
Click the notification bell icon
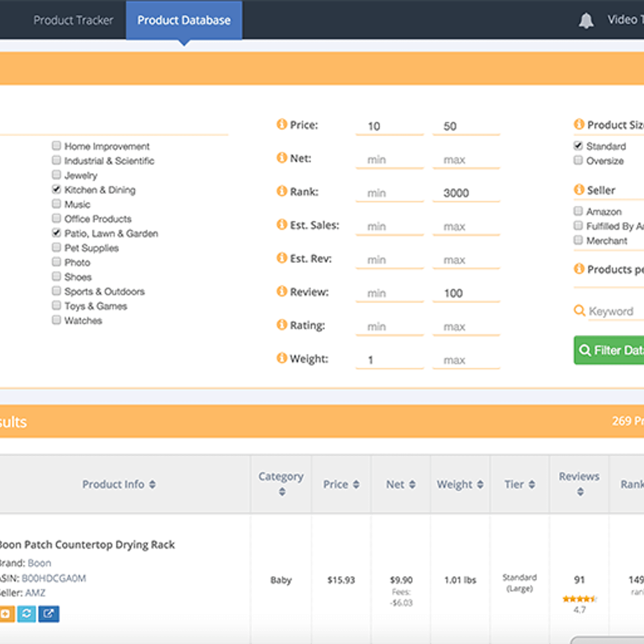coord(586,21)
